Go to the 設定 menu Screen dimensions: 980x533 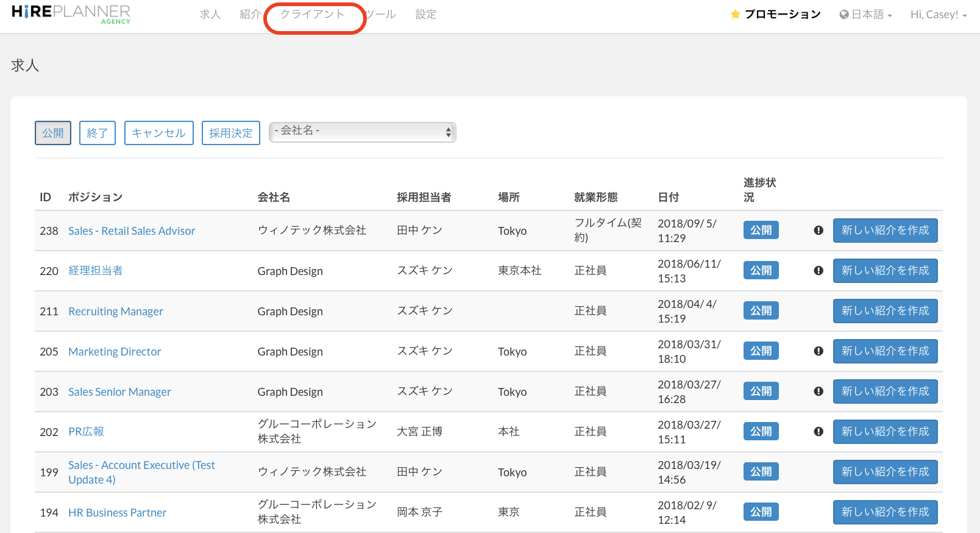pyautogui.click(x=426, y=15)
